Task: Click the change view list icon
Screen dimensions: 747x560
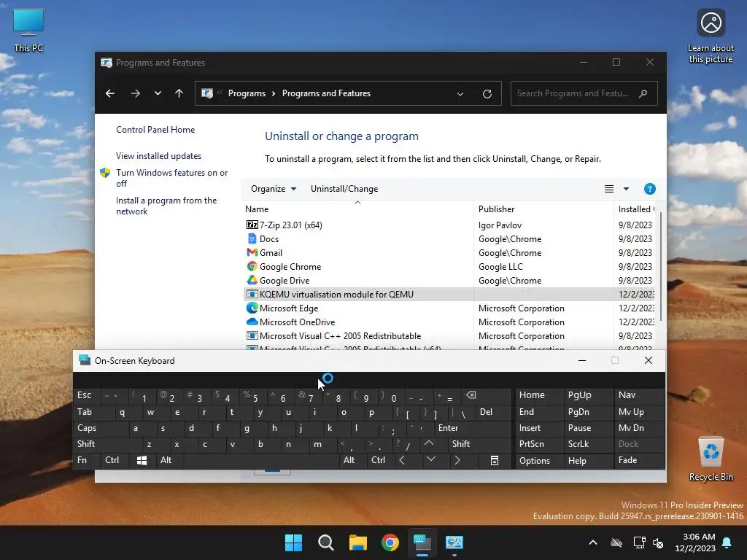Action: (609, 189)
